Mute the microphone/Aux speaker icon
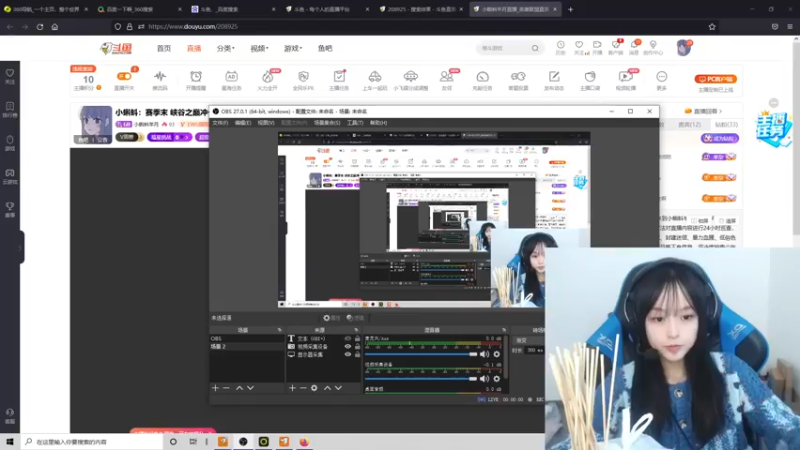Image resolution: width=800 pixels, height=450 pixels. tap(484, 354)
